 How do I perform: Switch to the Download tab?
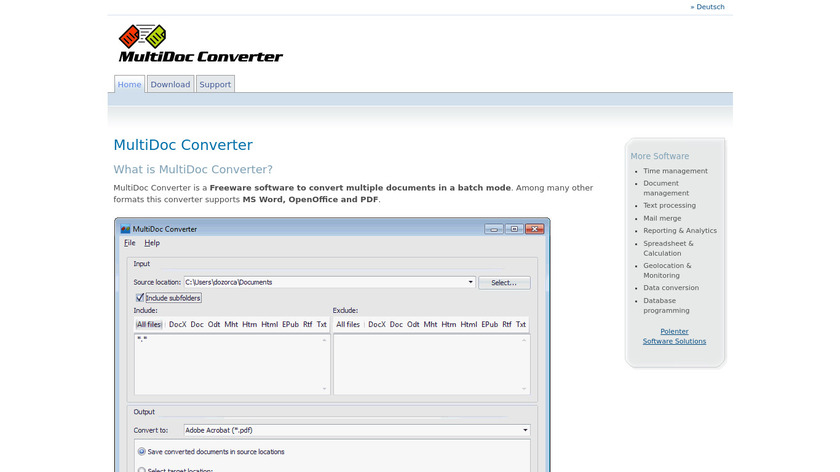tap(170, 85)
